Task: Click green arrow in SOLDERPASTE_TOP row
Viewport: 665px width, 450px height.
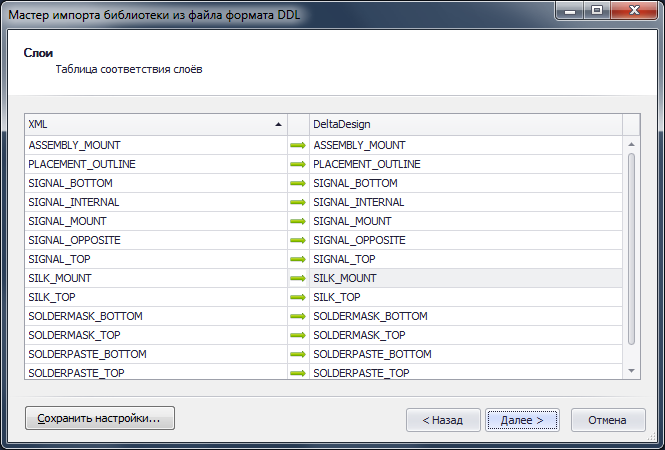Action: pos(298,372)
